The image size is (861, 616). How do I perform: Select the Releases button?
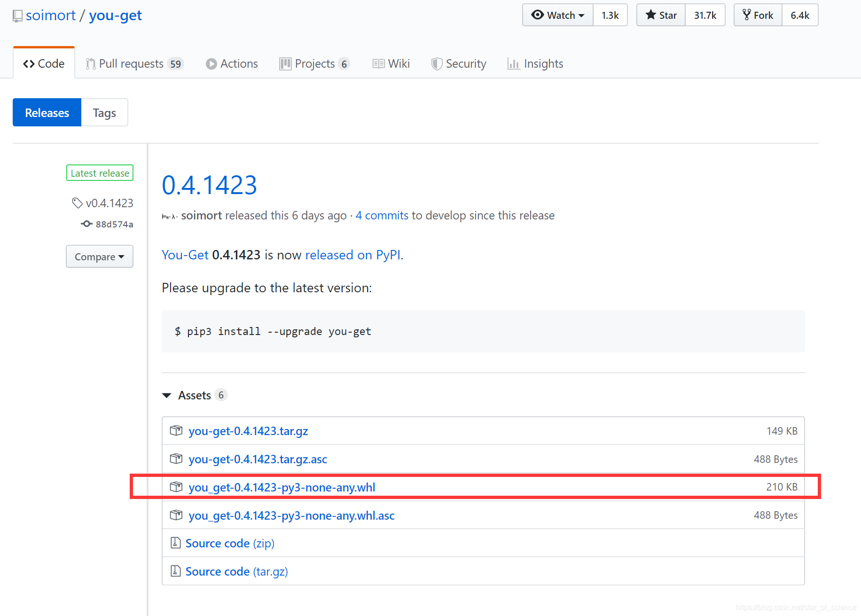[47, 113]
